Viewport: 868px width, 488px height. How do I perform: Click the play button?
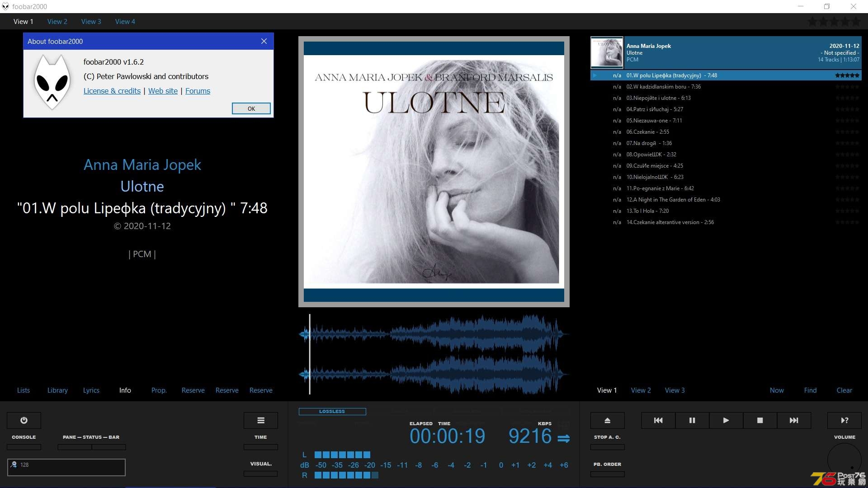coord(726,420)
